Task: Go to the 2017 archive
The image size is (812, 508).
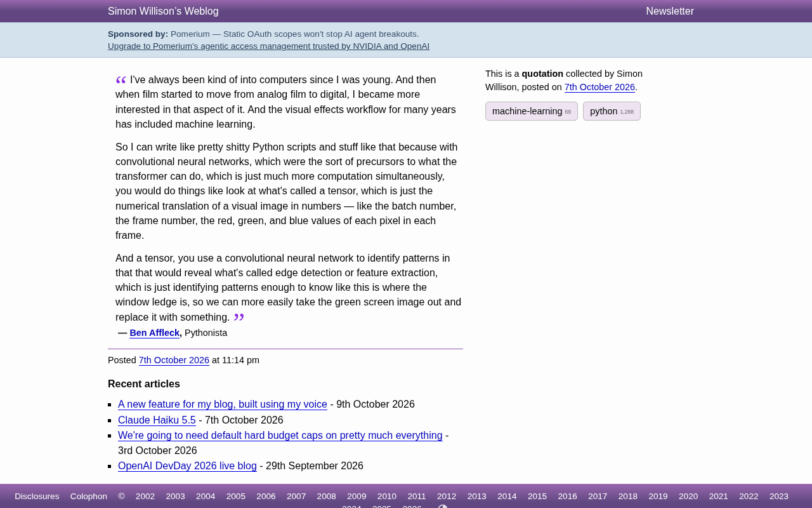Action: pyautogui.click(x=598, y=496)
